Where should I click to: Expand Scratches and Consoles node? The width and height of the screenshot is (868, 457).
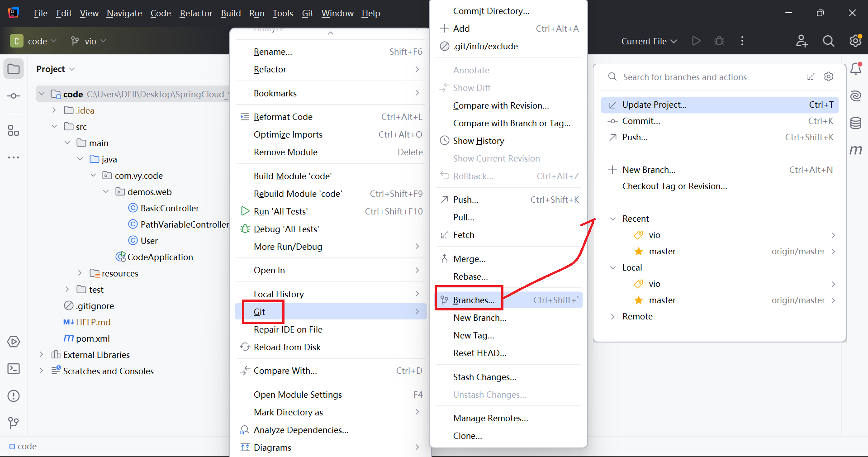click(42, 371)
